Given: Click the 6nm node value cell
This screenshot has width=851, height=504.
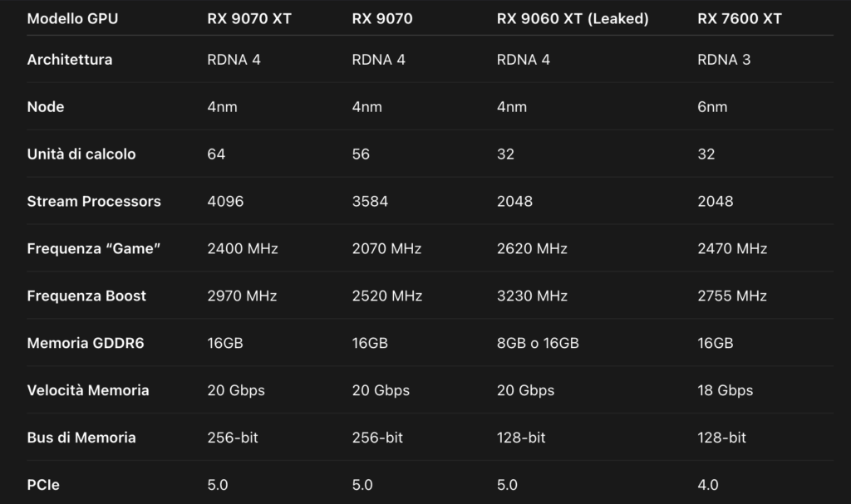Looking at the screenshot, I should point(712,107).
